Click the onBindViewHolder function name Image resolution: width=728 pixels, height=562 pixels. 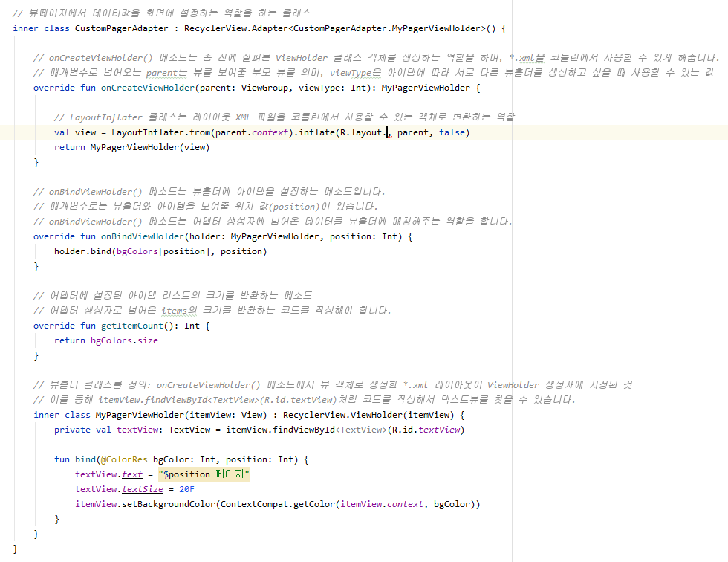pos(143,236)
